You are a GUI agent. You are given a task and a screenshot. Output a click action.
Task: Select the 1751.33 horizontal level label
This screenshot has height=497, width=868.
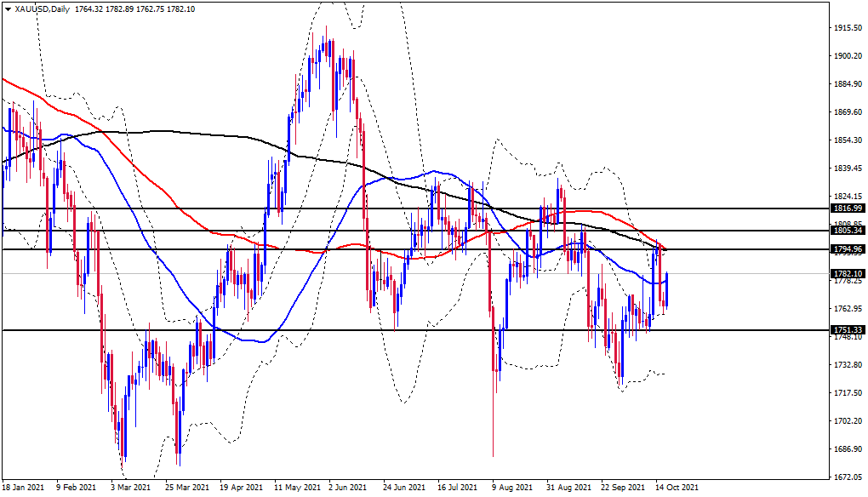(848, 330)
